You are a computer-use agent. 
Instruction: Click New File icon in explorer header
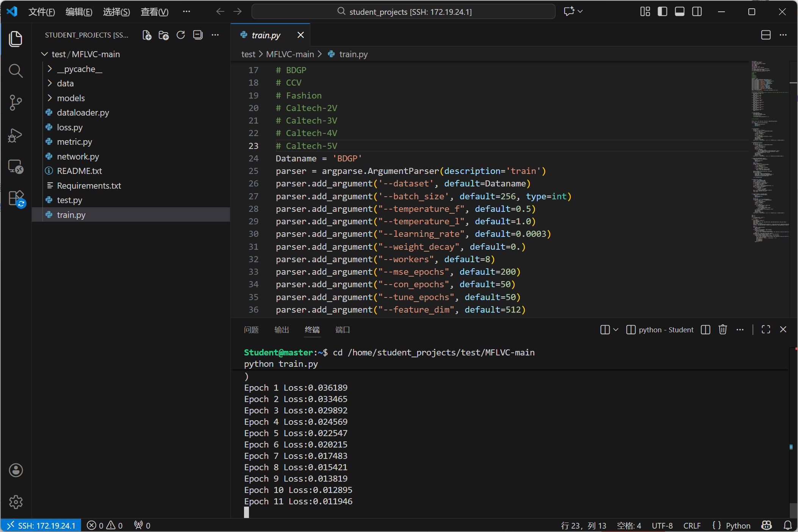(147, 35)
